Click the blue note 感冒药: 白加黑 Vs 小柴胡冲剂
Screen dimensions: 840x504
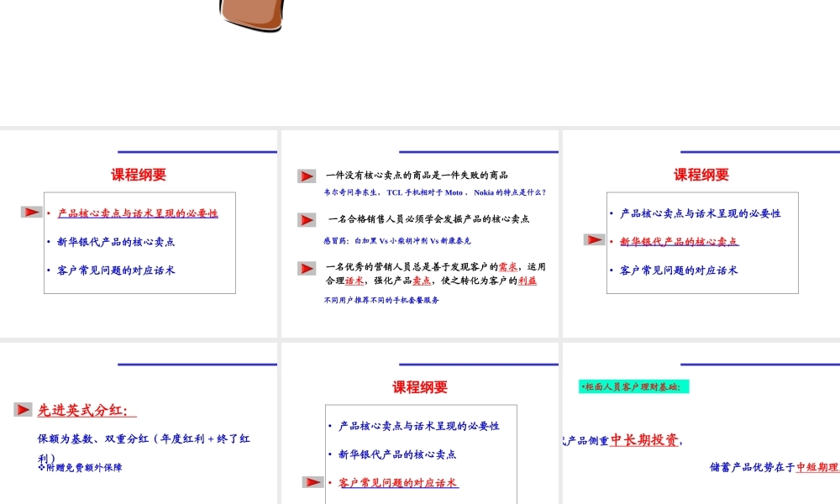point(397,241)
